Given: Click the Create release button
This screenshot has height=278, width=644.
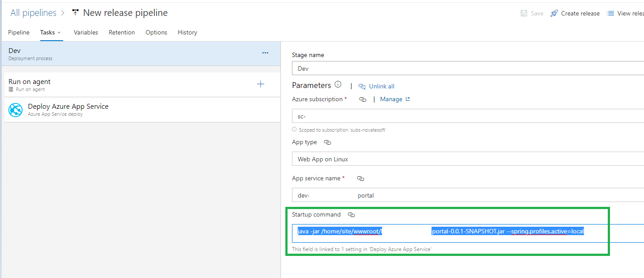Looking at the screenshot, I should 575,13.
